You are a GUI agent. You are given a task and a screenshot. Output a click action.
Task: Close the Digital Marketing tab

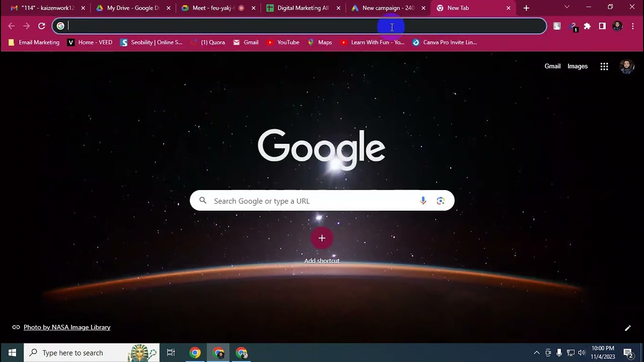339,8
